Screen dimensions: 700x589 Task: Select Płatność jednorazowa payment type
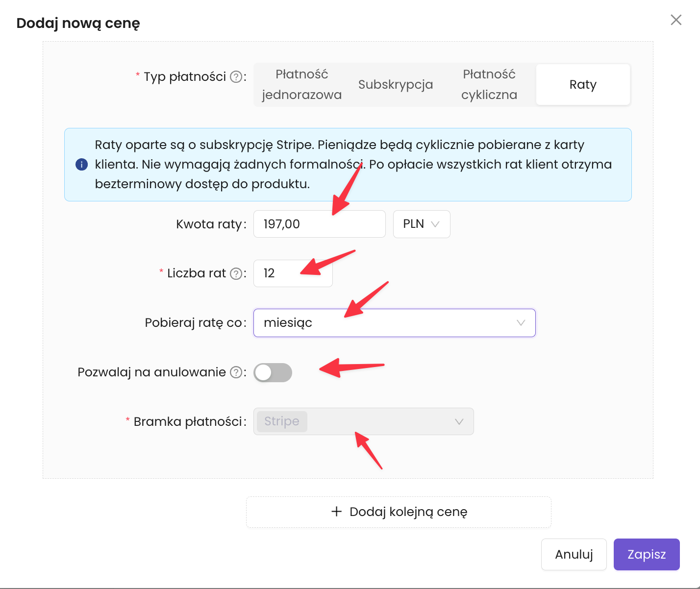coord(301,84)
